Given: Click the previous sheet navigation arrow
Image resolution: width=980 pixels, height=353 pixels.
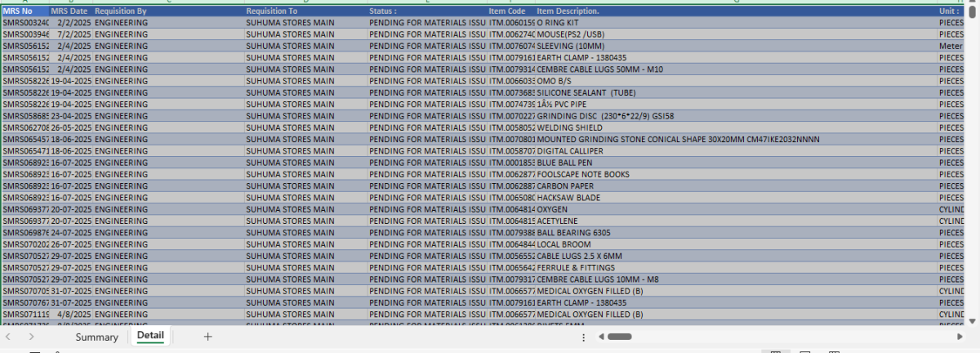Looking at the screenshot, I should coord(8,337).
